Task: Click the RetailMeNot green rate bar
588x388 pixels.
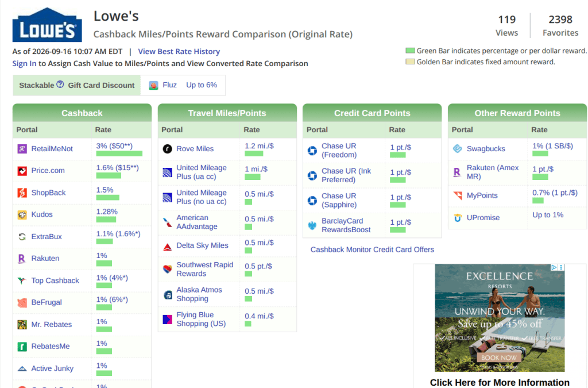Action: 119,153
